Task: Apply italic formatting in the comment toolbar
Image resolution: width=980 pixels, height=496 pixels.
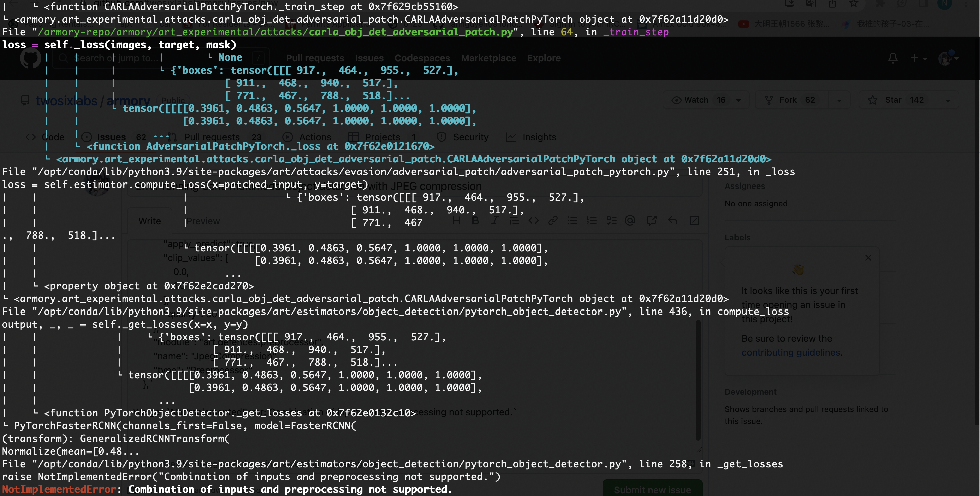Action: 495,220
